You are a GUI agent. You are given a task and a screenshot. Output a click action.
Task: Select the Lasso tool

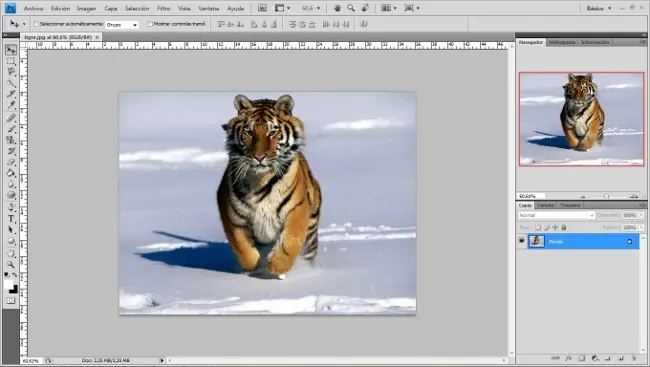[11, 72]
